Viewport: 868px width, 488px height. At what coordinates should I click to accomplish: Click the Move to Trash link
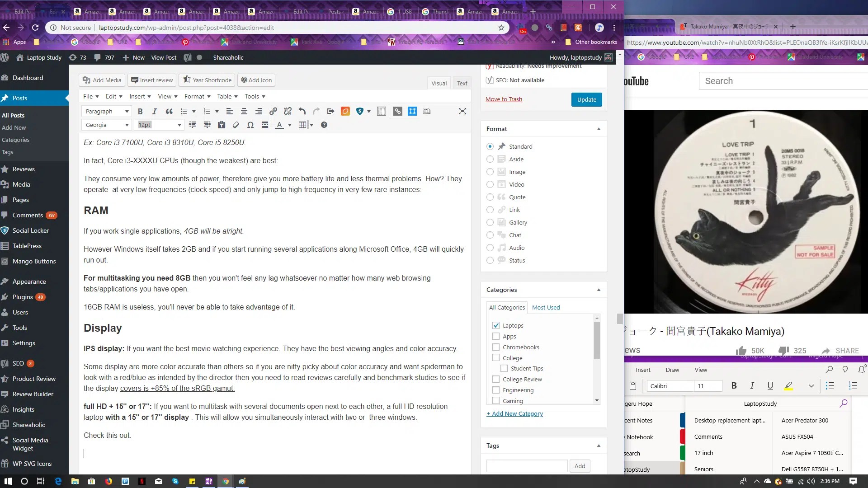pyautogui.click(x=504, y=99)
